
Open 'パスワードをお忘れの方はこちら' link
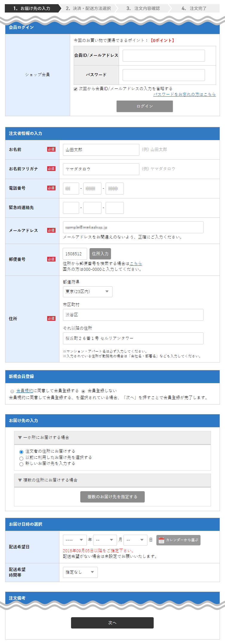pyautogui.click(x=184, y=94)
